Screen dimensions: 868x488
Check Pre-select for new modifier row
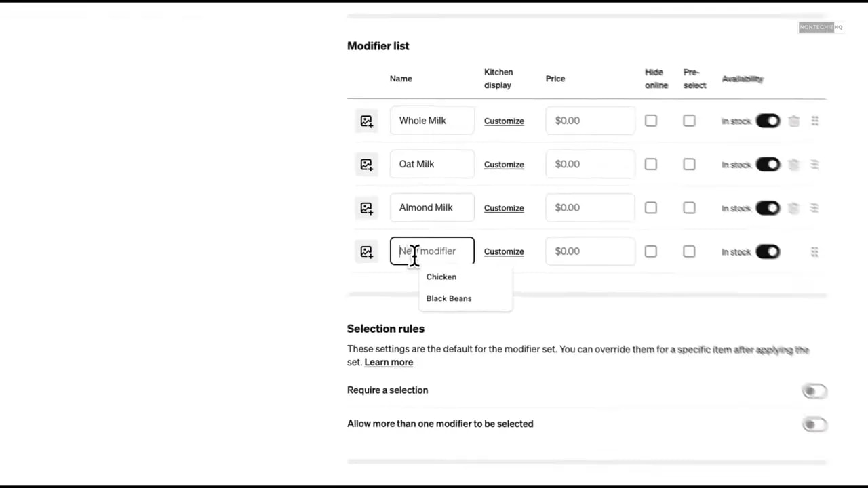tap(689, 251)
